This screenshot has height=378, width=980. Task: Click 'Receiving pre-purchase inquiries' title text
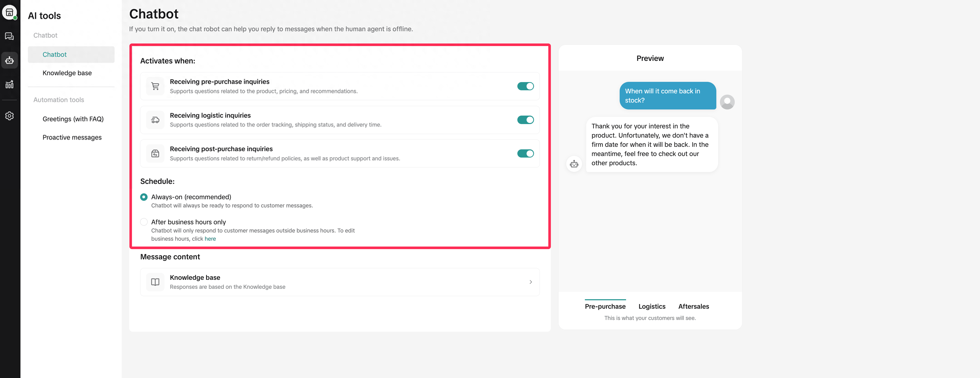(219, 82)
